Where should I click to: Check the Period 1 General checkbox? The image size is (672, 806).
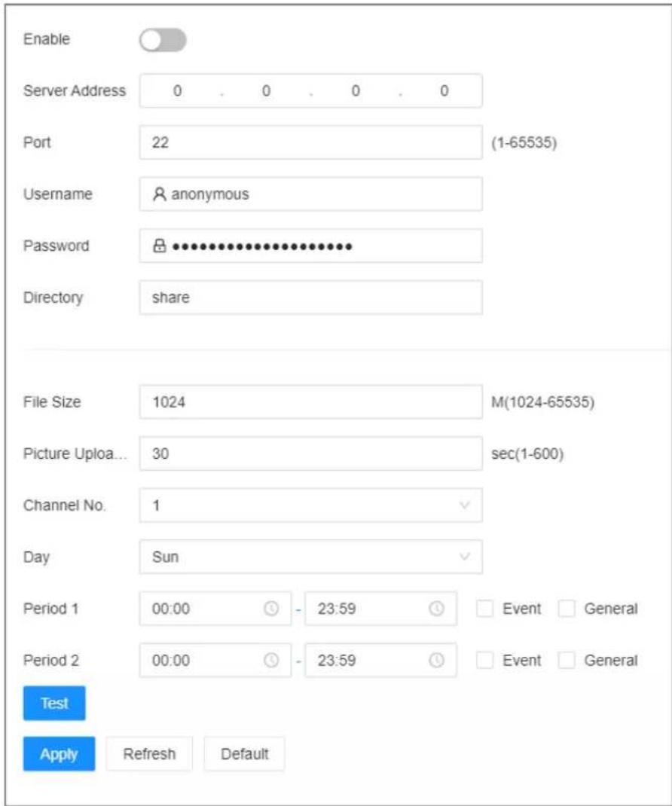(x=567, y=609)
